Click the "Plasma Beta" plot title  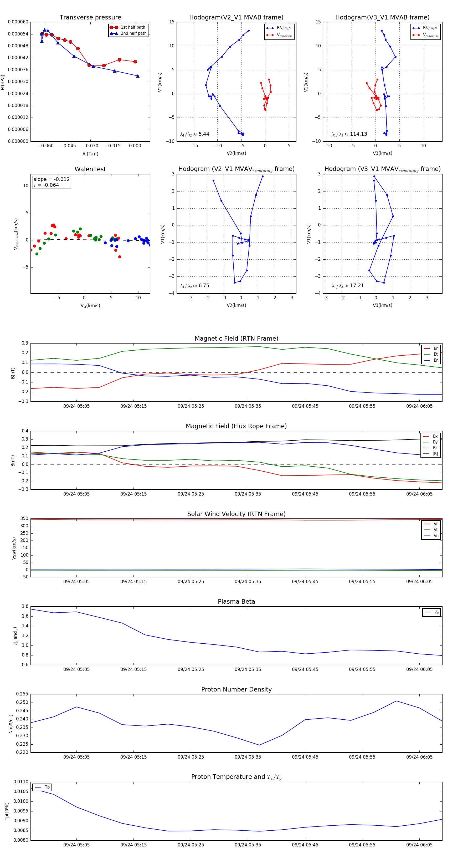[x=236, y=602]
